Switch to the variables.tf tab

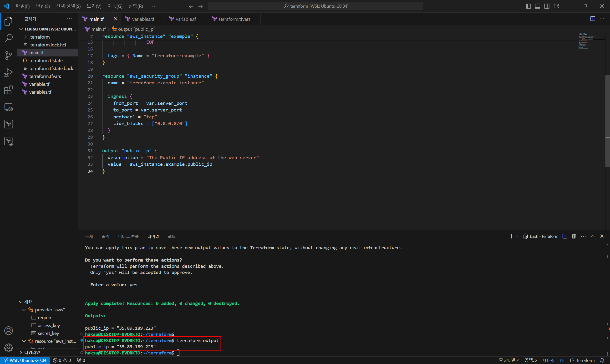click(143, 19)
